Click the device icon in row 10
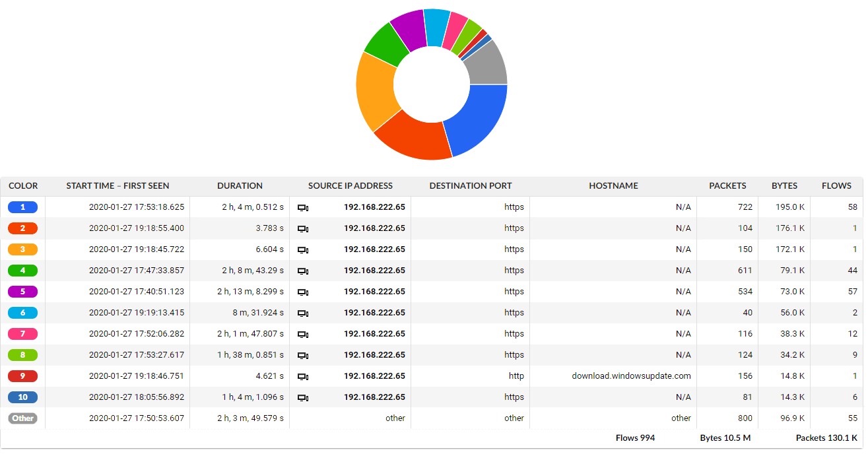This screenshot has height=456, width=868. pos(303,398)
